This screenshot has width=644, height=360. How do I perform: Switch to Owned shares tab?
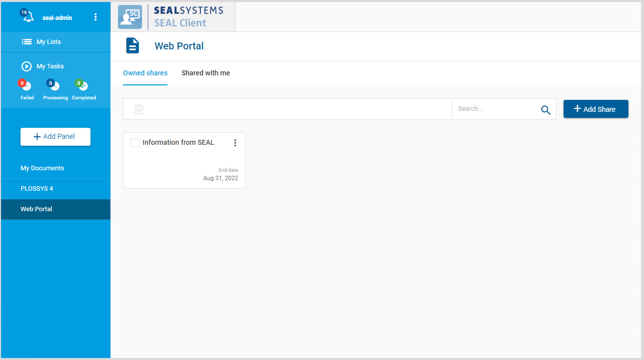pos(145,73)
